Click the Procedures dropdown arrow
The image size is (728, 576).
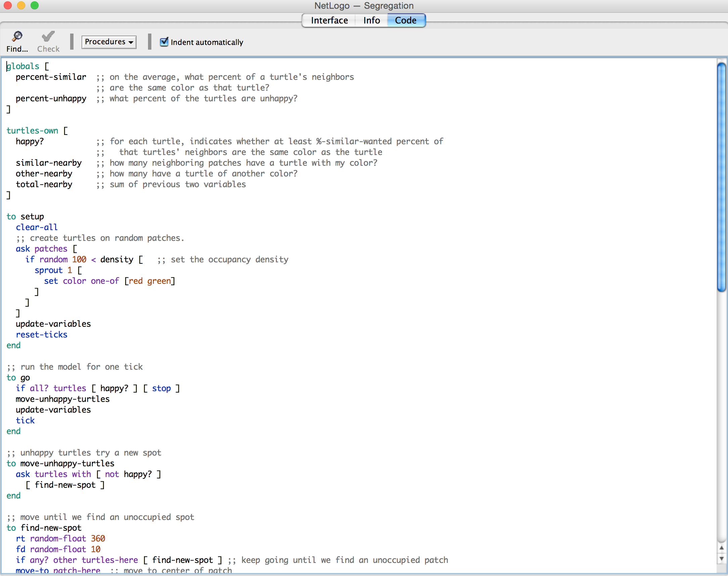pyautogui.click(x=131, y=43)
